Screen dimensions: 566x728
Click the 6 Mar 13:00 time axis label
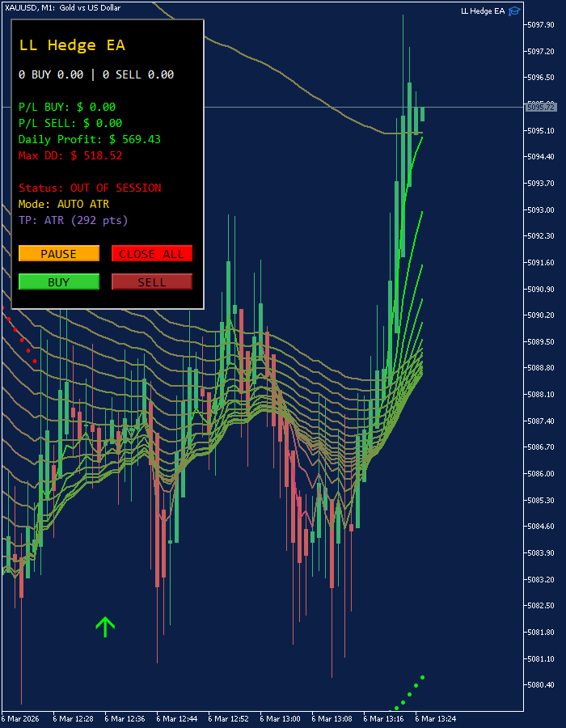[280, 719]
